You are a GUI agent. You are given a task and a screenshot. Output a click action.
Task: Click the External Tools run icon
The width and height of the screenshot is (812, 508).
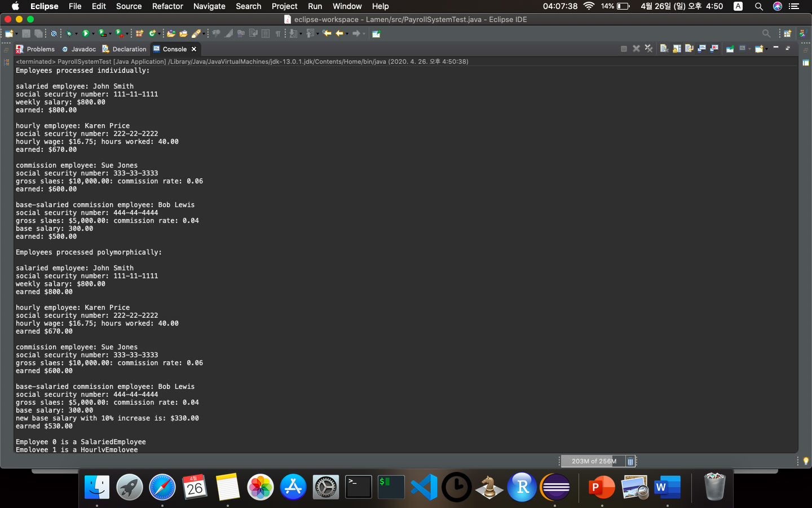point(120,33)
